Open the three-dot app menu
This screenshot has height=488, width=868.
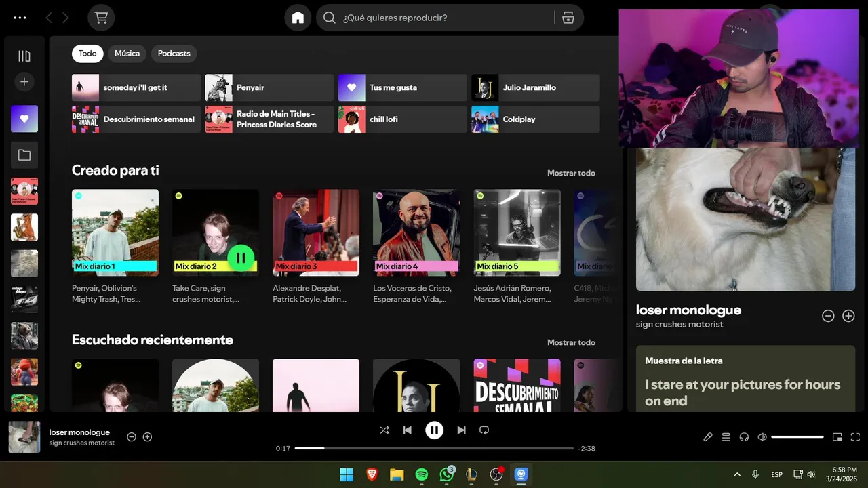tap(20, 18)
